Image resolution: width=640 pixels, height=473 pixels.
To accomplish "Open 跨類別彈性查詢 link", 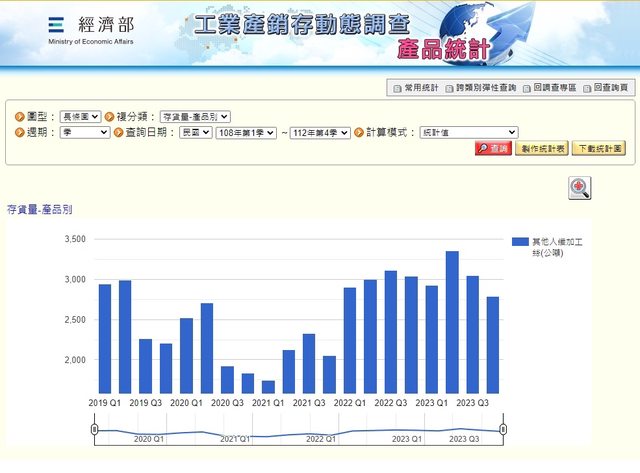I will (481, 89).
